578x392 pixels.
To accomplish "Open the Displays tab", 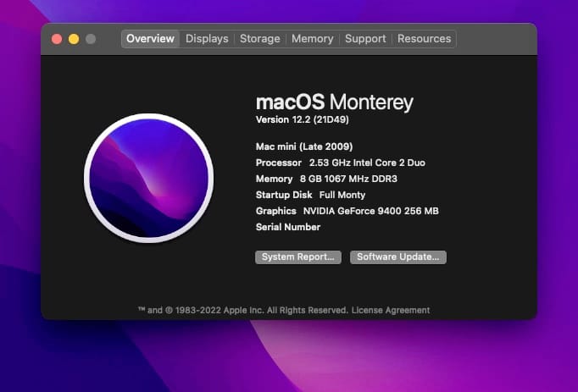I will tap(207, 39).
